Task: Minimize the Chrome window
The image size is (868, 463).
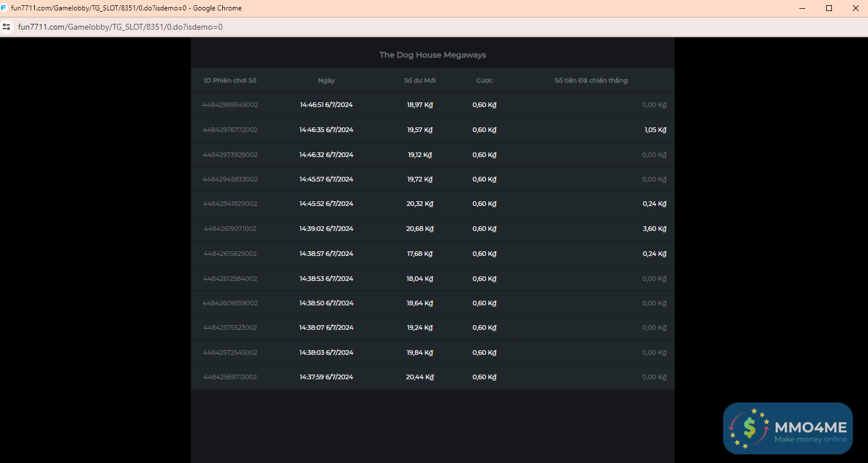Action: click(x=802, y=8)
